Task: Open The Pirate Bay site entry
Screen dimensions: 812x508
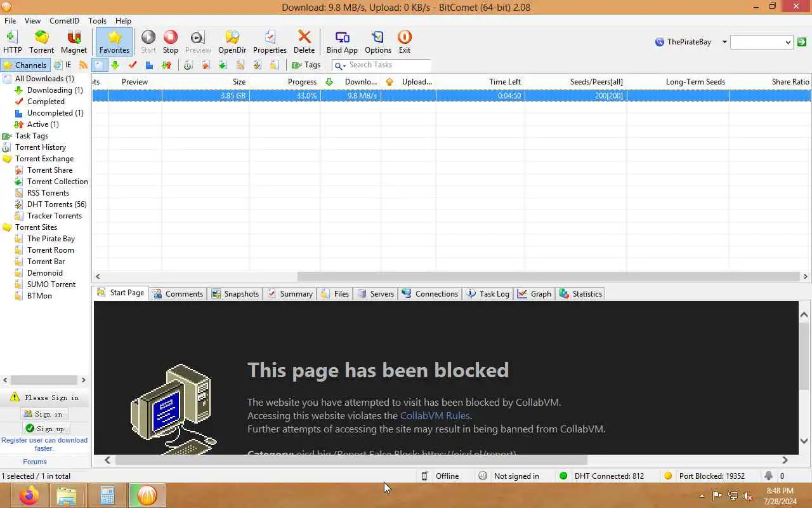Action: [51, 239]
